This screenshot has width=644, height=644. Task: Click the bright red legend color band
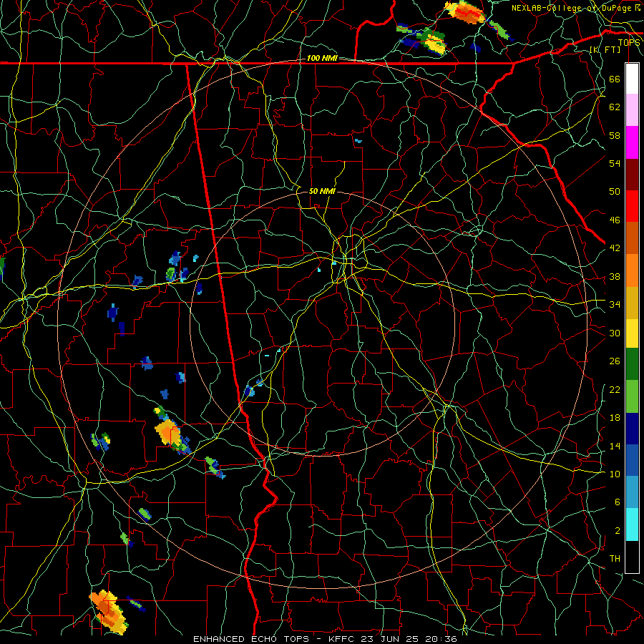632,206
